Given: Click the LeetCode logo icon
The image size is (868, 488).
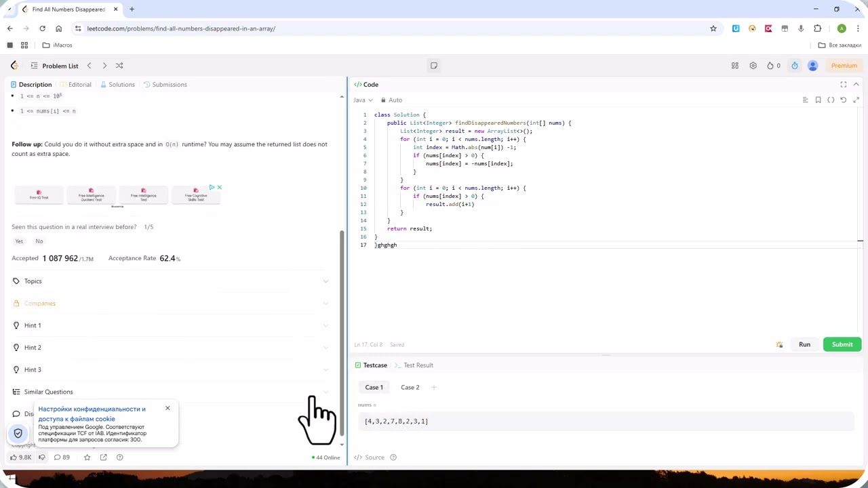Looking at the screenshot, I should coord(14,66).
